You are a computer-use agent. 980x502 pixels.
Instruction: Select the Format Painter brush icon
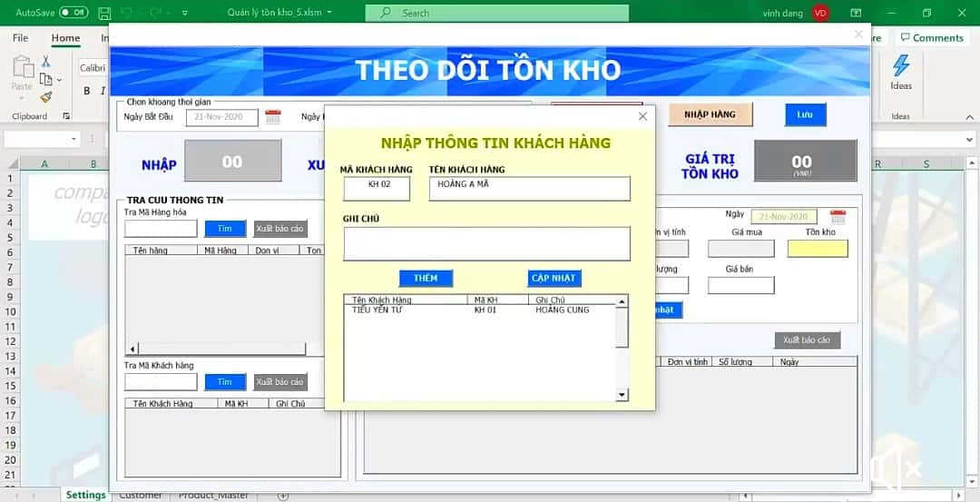[46, 97]
